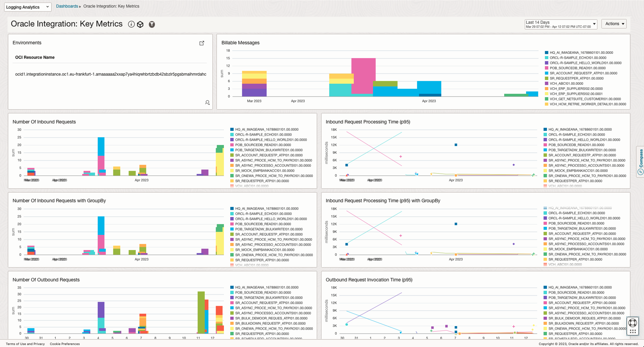This screenshot has height=347, width=644.
Task: Click the ORCL-R-SAMPLE_ECHO teal color swatch
Action: pyautogui.click(x=546, y=58)
